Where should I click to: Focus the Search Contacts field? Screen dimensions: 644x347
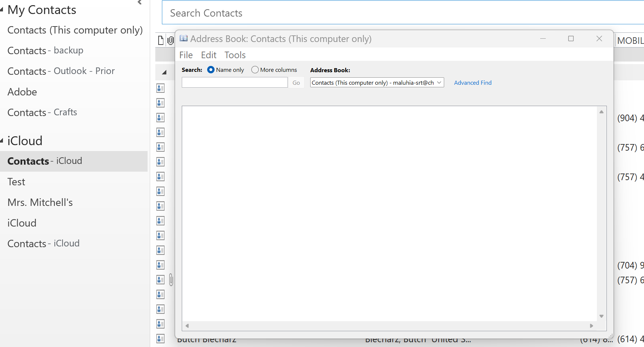click(x=403, y=13)
